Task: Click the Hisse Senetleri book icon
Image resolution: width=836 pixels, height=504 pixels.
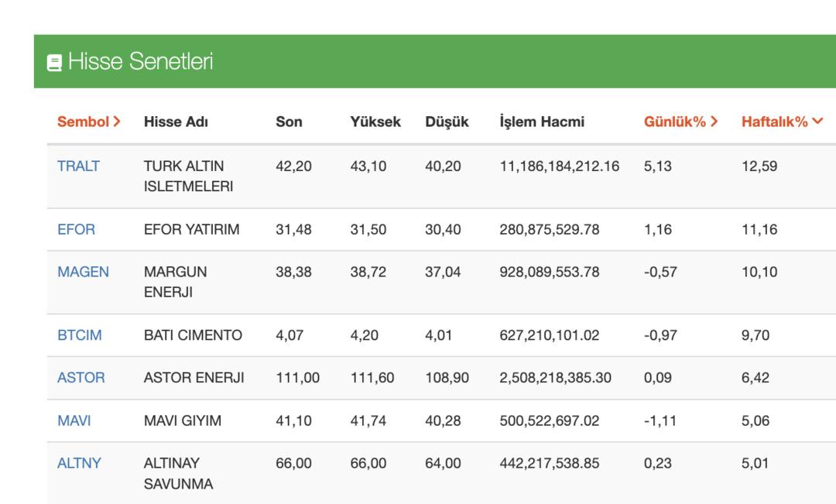Action: click(55, 61)
